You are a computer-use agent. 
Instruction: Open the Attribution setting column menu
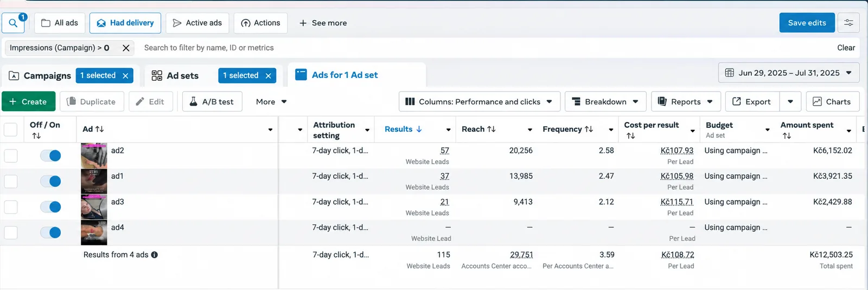[x=367, y=130]
